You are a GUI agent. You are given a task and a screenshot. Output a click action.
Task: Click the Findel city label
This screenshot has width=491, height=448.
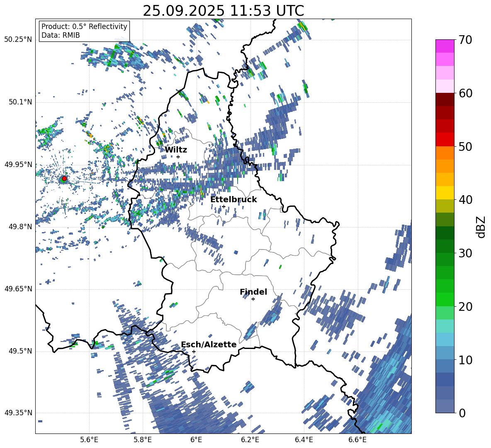tap(253, 292)
